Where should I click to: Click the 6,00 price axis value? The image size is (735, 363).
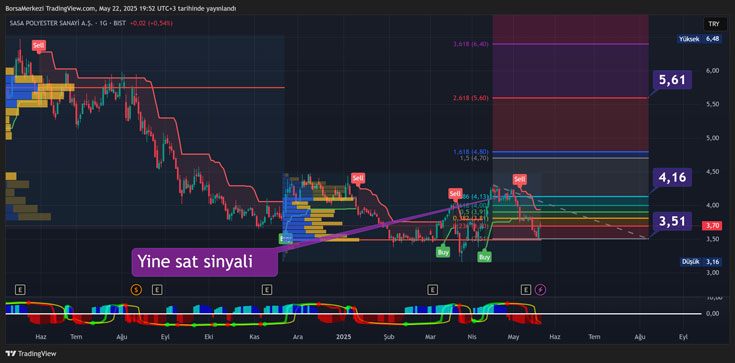712,70
